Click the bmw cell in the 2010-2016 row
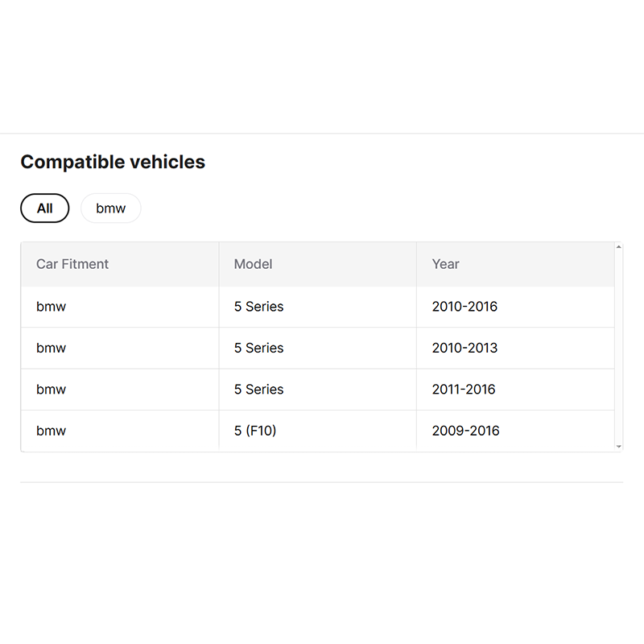Viewport: 644px width, 644px height. tap(52, 307)
